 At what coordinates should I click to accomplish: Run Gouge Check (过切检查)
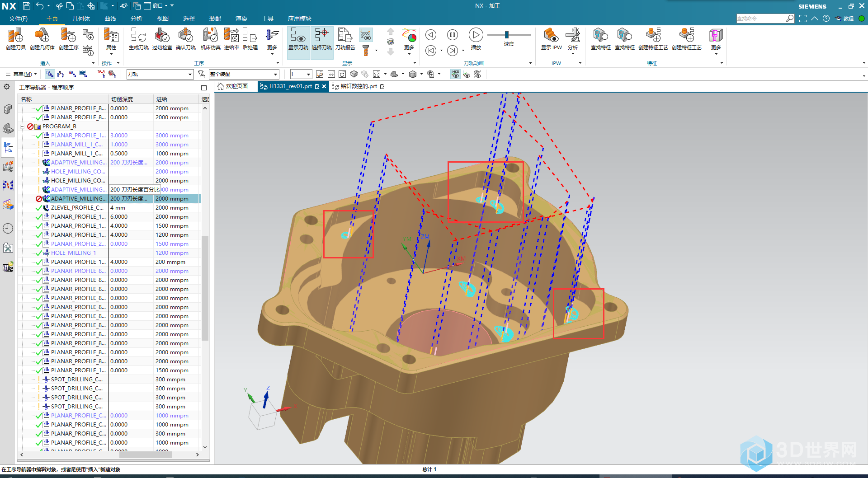[x=162, y=38]
